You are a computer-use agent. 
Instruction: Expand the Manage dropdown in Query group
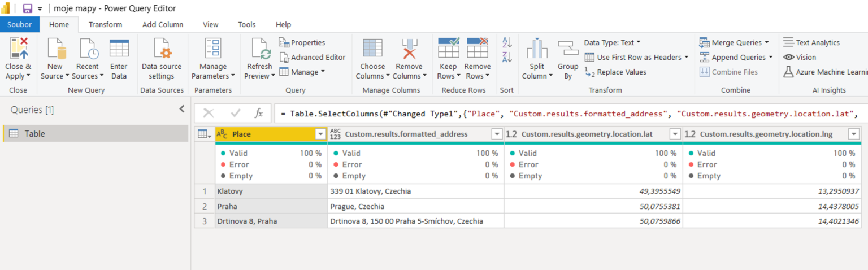[x=323, y=72]
